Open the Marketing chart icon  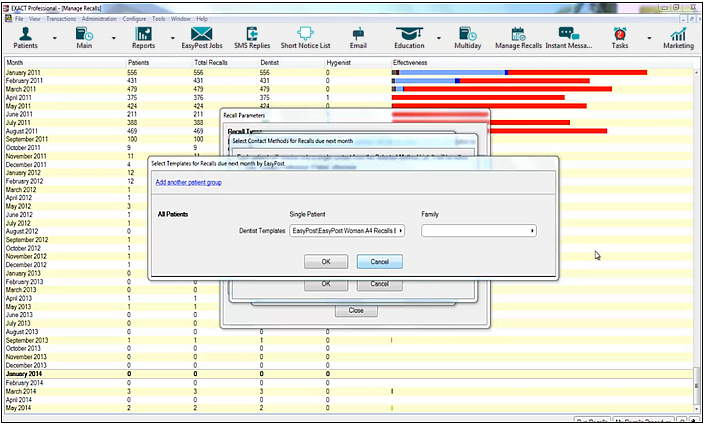(x=678, y=38)
